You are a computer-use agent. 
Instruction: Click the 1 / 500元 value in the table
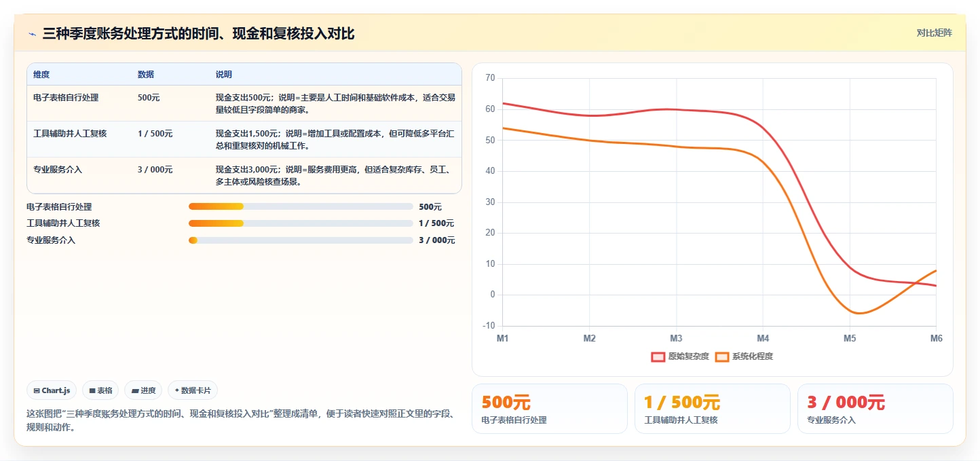155,134
